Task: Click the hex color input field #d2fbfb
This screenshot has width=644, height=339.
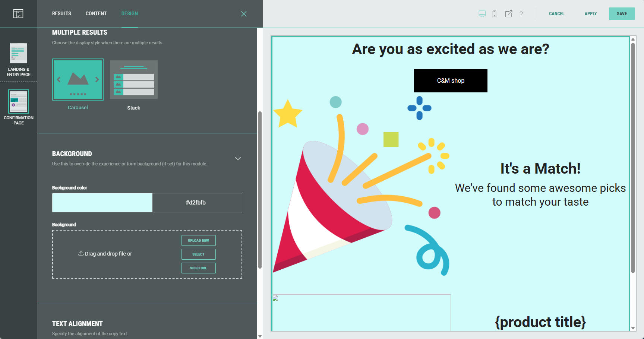Action: pyautogui.click(x=197, y=203)
